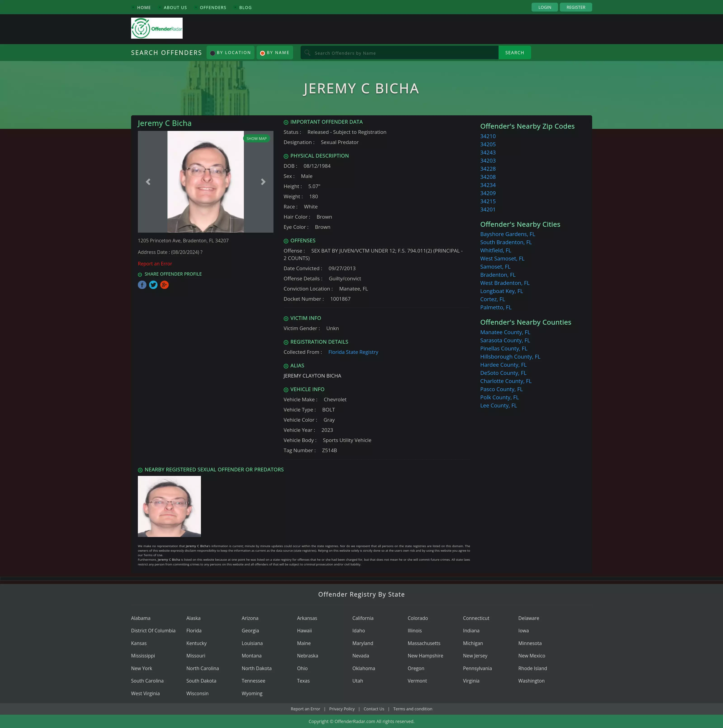The height and width of the screenshot is (728, 723).
Task: Open zip code 34228 link
Action: click(x=488, y=169)
